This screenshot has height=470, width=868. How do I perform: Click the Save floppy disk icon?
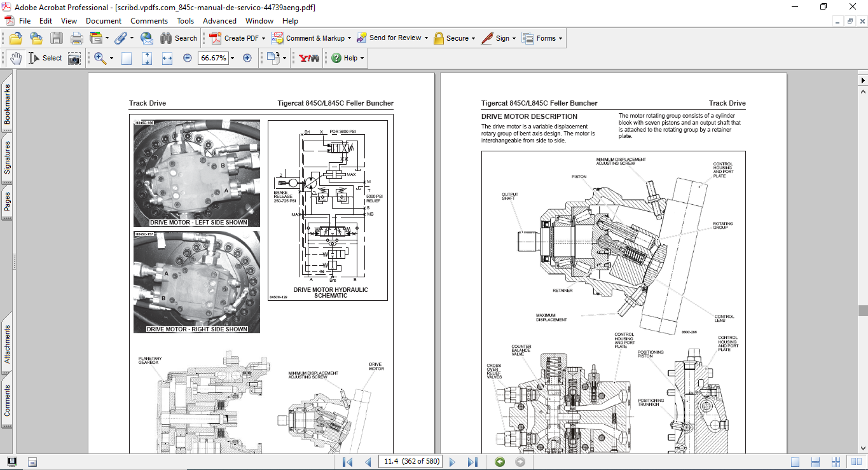(57, 38)
